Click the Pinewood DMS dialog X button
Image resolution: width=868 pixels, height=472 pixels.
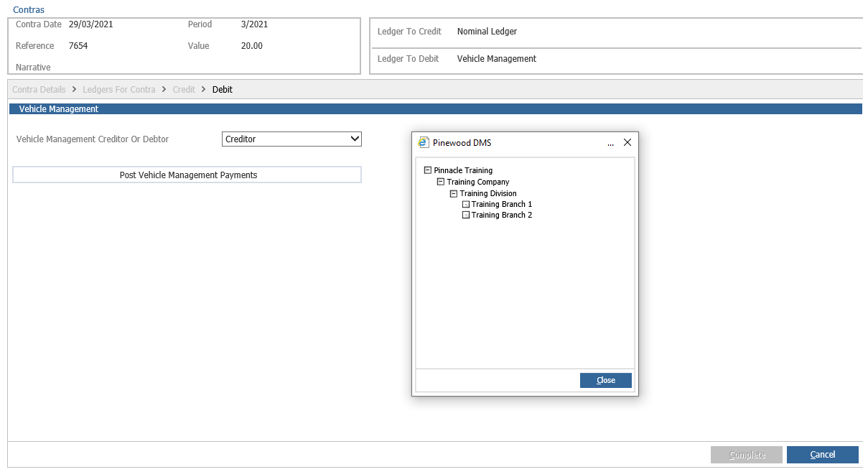627,142
